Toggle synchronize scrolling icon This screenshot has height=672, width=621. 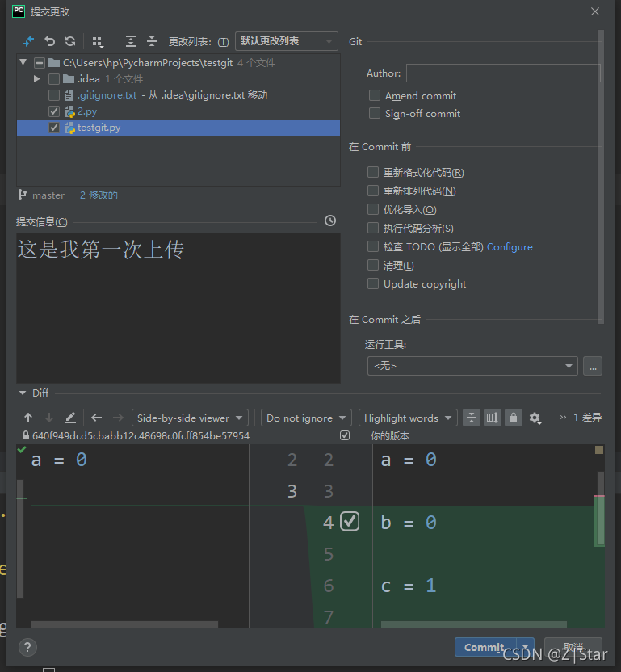493,418
